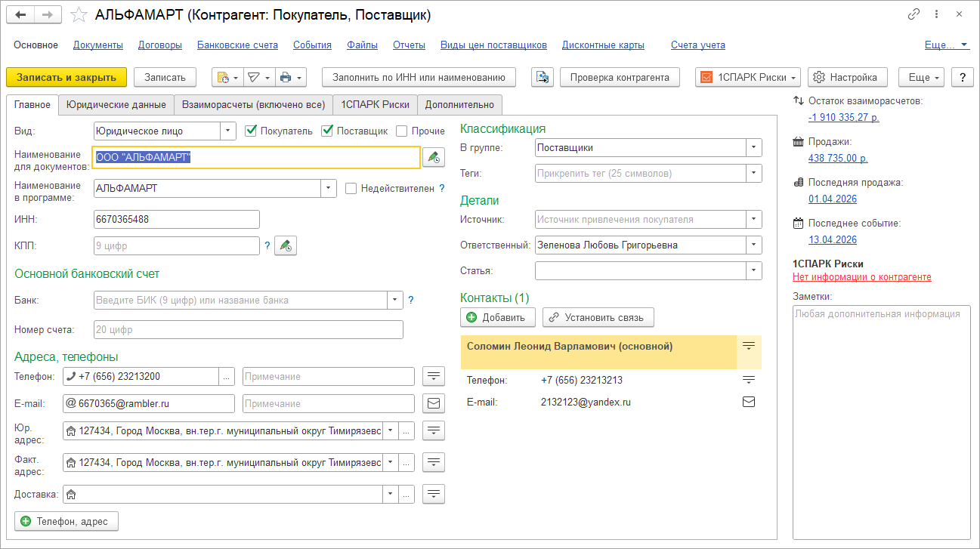The width and height of the screenshot is (980, 549).
Task: Expand the Вид dropdown list
Action: [228, 131]
